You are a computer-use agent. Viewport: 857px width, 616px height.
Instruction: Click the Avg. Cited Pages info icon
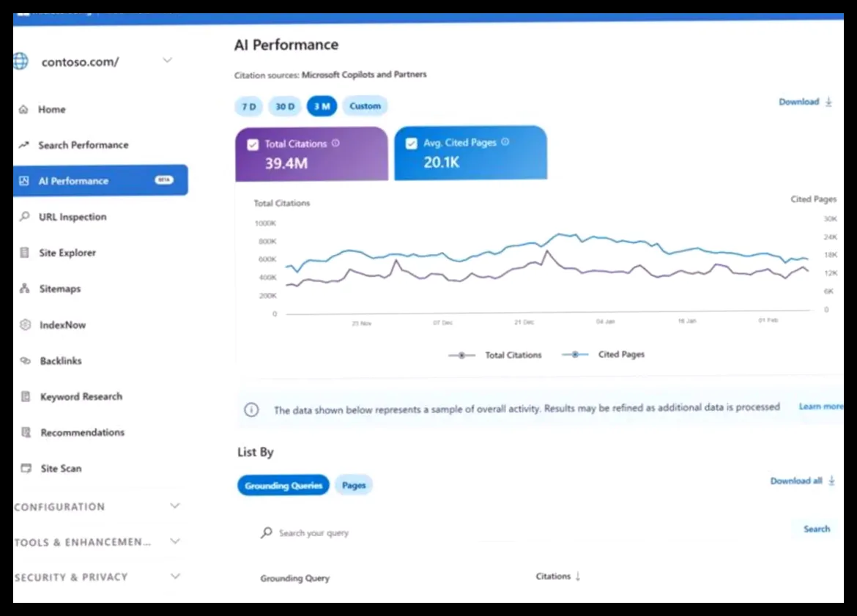[x=505, y=141]
